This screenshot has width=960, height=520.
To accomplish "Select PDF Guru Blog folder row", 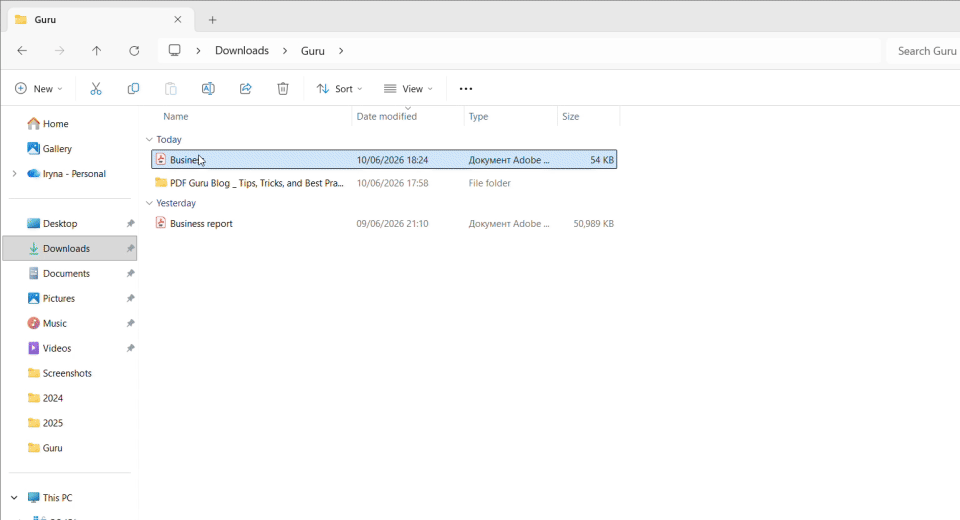I will (x=384, y=183).
